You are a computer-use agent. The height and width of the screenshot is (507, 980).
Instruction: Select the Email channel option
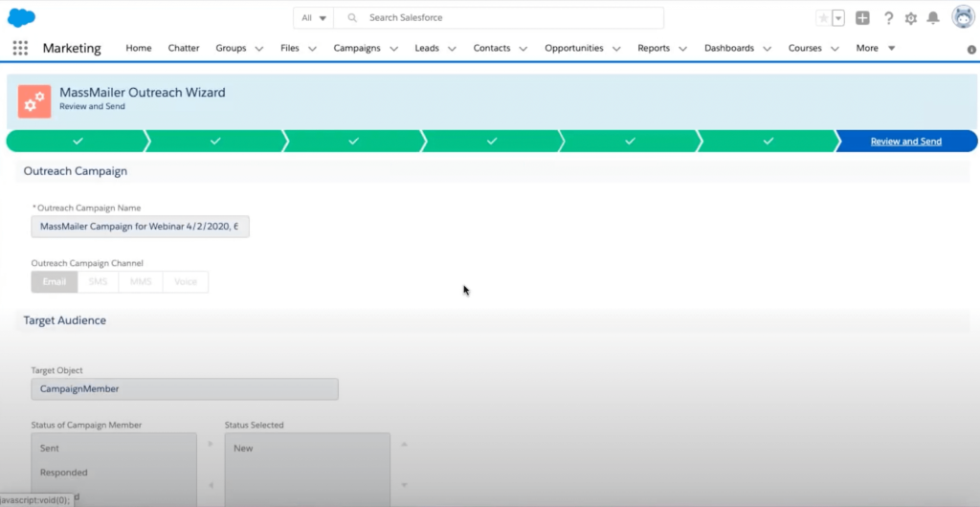click(54, 282)
